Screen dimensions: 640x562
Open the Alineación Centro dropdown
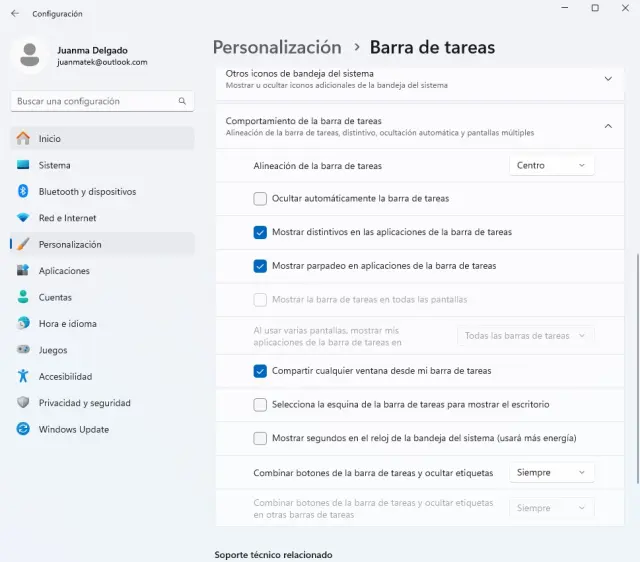tap(551, 166)
